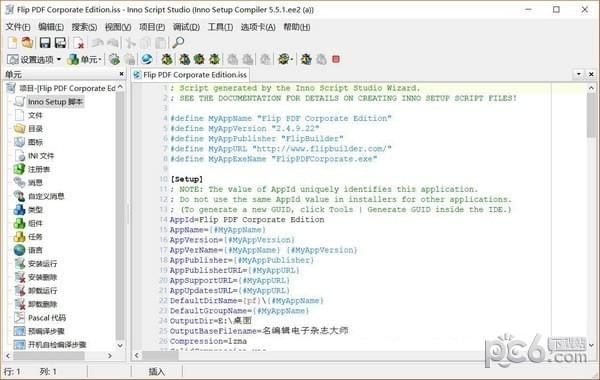Click the Save All double-floppy icon
This screenshot has width=600, height=380.
click(60, 42)
